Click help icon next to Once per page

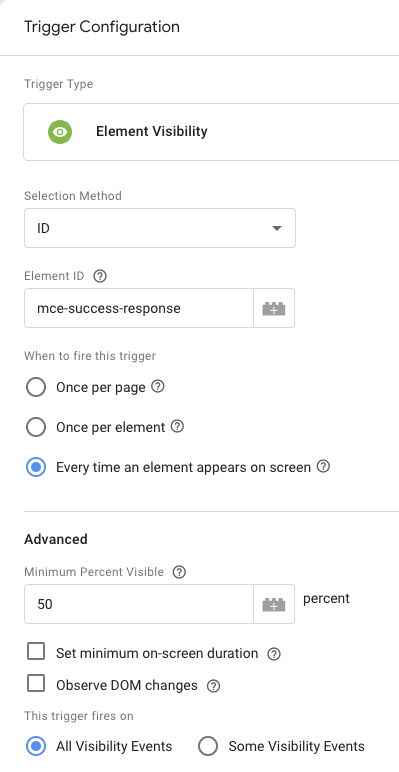point(158,386)
